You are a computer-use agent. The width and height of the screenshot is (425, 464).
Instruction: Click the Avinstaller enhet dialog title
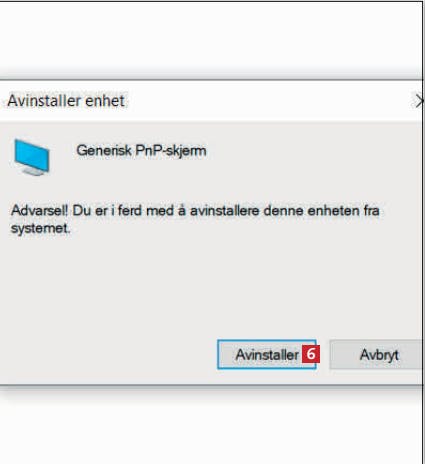click(66, 101)
